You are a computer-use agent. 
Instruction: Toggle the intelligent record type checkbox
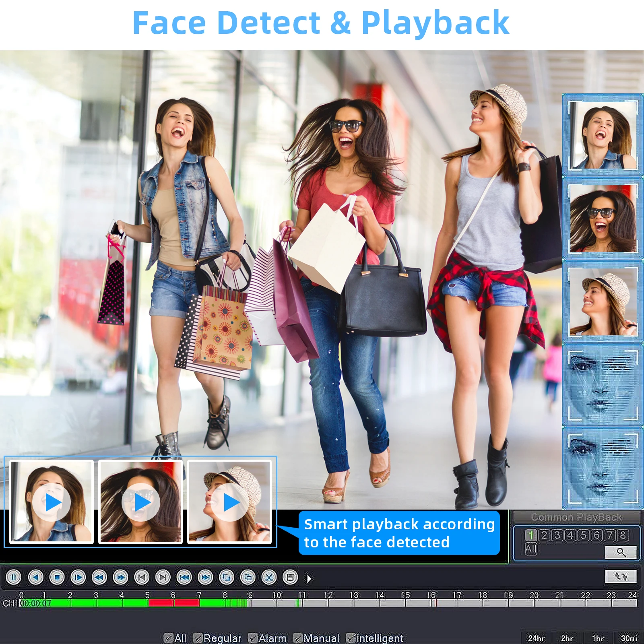351,638
